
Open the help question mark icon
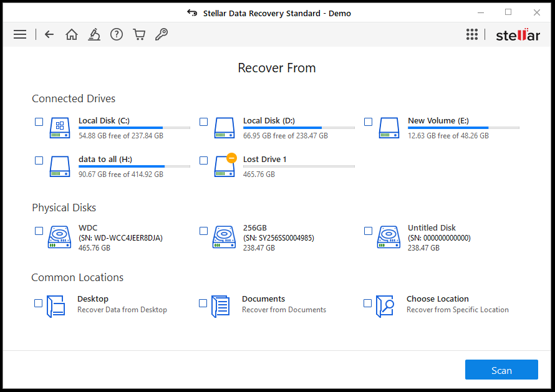(x=117, y=34)
